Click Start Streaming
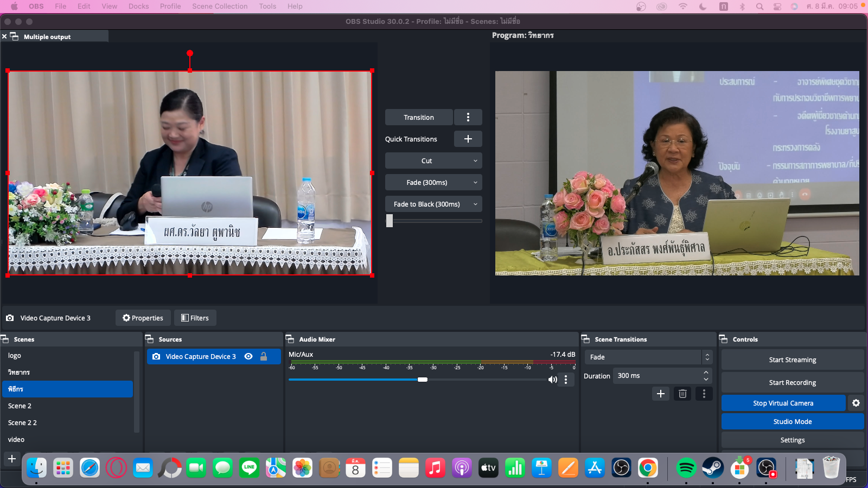Screen dimensions: 868x488 793,359
